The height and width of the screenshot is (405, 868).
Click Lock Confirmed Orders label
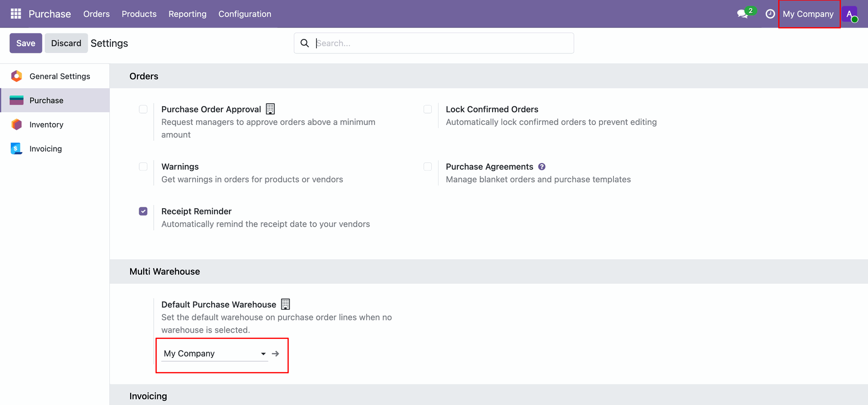[492, 109]
